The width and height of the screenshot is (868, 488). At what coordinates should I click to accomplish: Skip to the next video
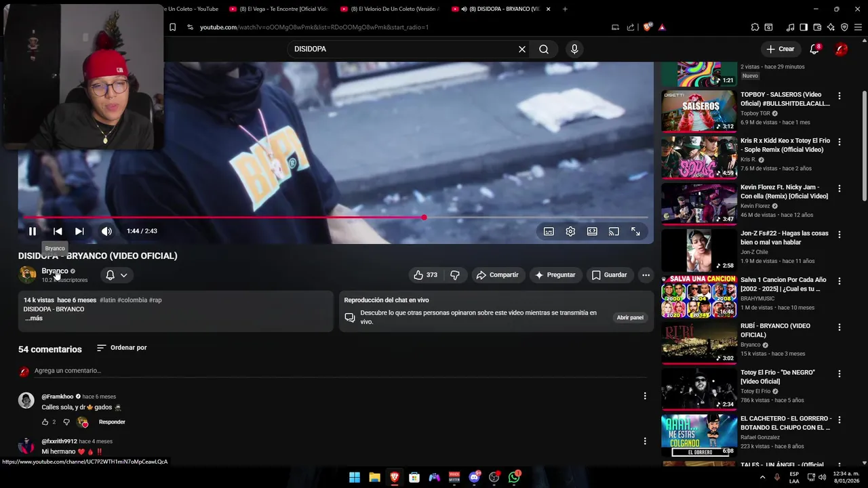[79, 231]
